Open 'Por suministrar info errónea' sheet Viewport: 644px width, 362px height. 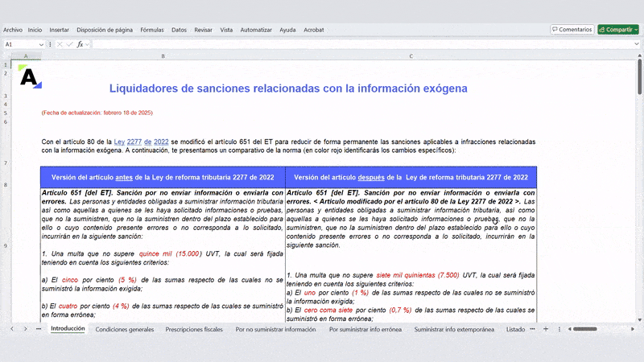pyautogui.click(x=365, y=329)
